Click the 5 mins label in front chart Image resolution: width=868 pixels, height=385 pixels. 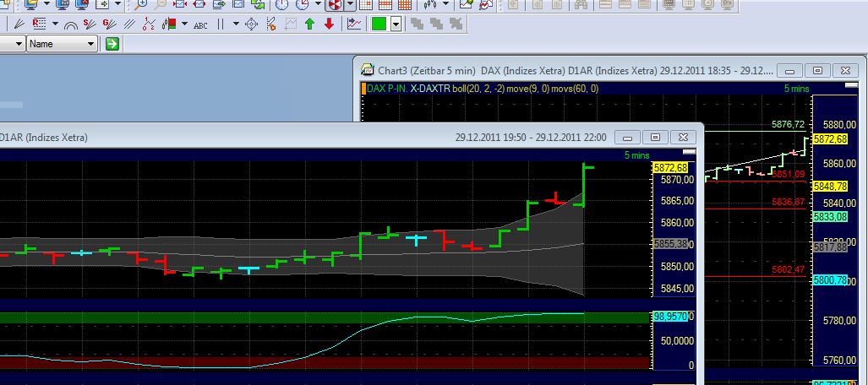coord(637,155)
